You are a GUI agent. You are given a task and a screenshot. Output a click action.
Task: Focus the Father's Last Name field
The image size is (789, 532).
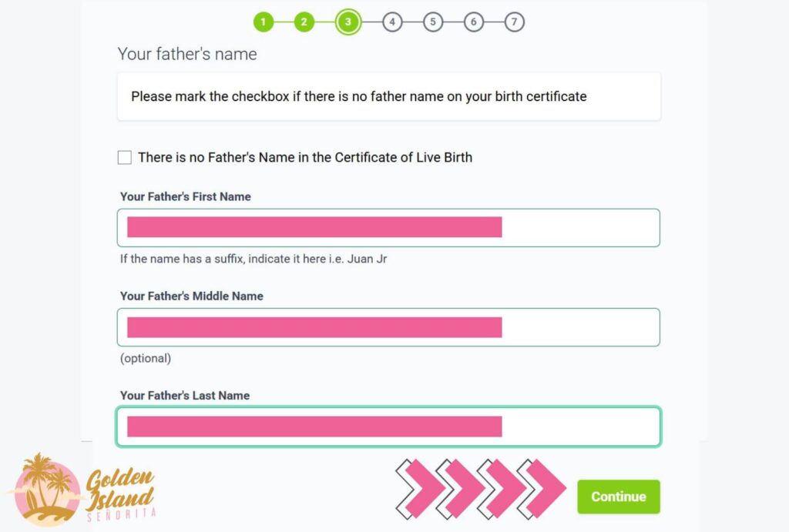(x=388, y=426)
